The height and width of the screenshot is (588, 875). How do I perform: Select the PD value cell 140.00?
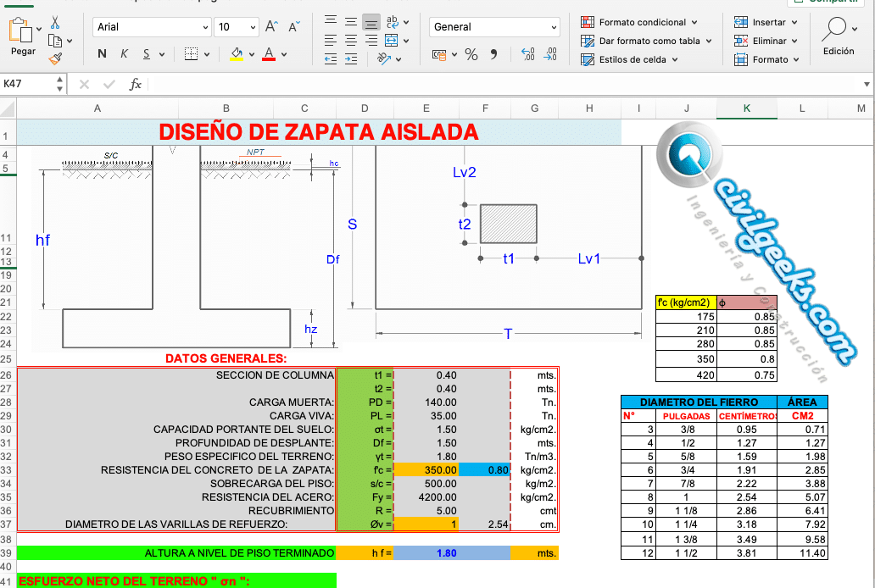pyautogui.click(x=426, y=402)
